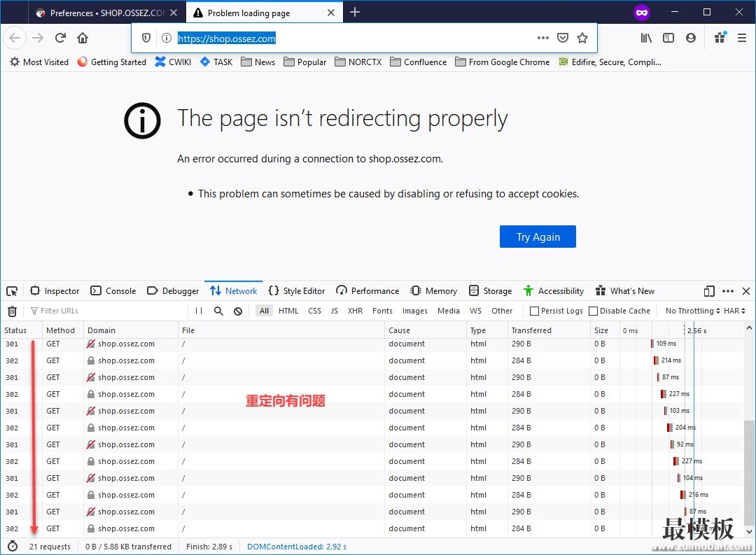Image resolution: width=756 pixels, height=555 pixels.
Task: Open performance analysis stopwatch icon
Action: coord(13,547)
